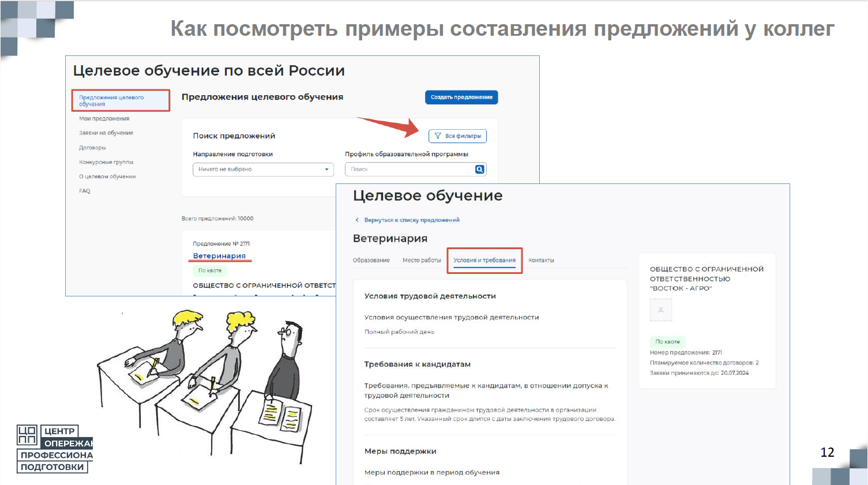Select 'Конкурсные группы' sidebar entry
868x485 pixels.
(106, 162)
